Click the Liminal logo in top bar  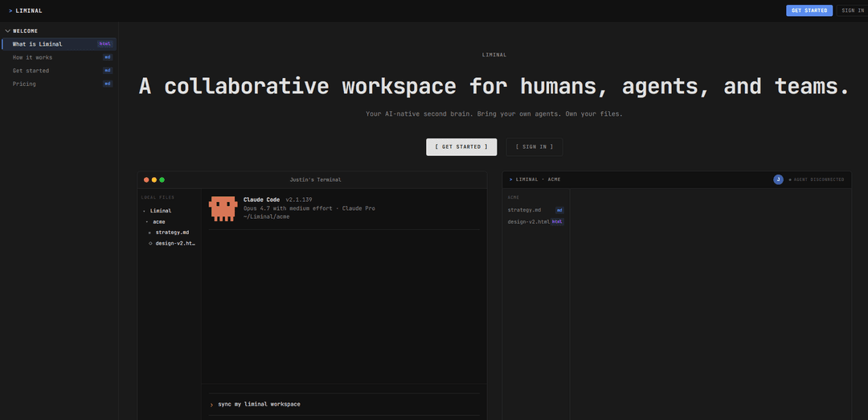click(26, 10)
